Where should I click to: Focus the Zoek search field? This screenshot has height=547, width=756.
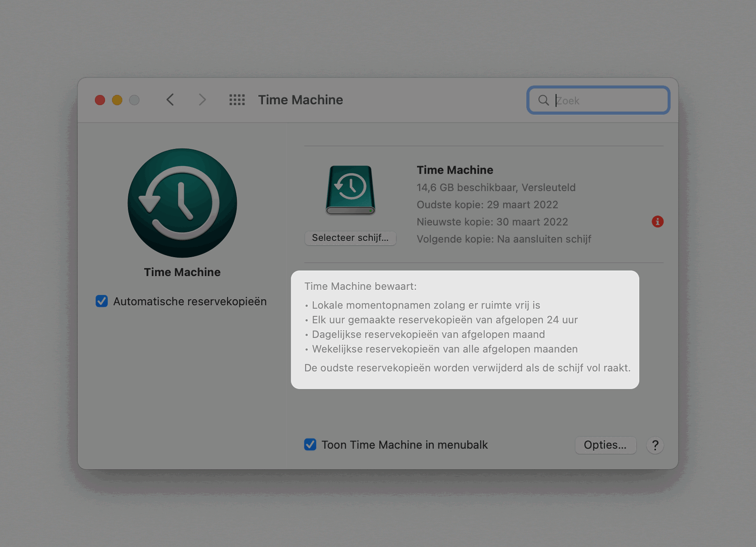tap(598, 100)
